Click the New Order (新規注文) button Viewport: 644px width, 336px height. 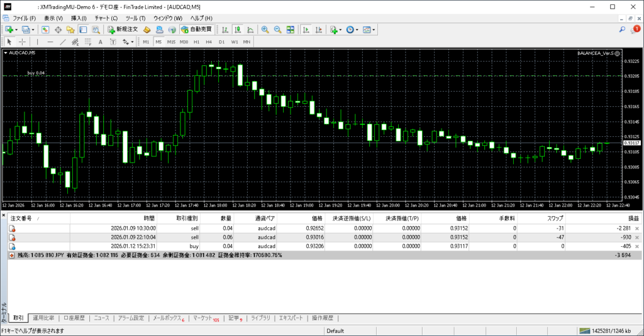click(122, 30)
